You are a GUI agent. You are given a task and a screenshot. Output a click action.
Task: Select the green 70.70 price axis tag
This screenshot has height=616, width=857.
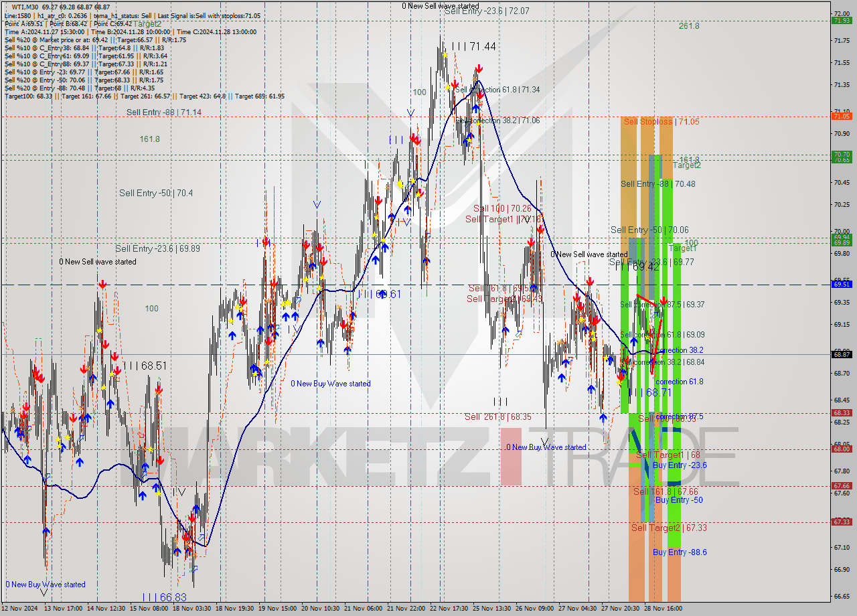(x=842, y=155)
